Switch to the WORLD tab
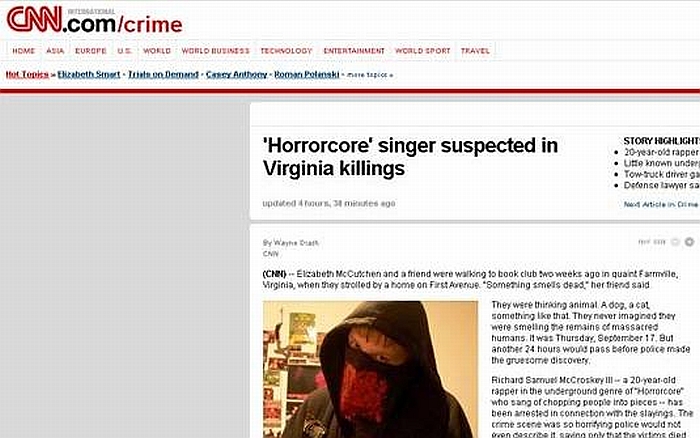The height and width of the screenshot is (438, 700). coord(157,51)
